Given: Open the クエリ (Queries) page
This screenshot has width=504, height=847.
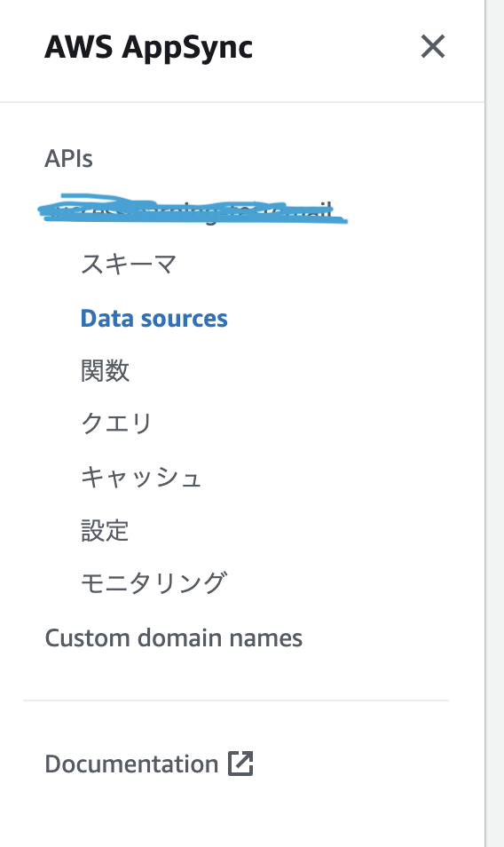Looking at the screenshot, I should [116, 423].
